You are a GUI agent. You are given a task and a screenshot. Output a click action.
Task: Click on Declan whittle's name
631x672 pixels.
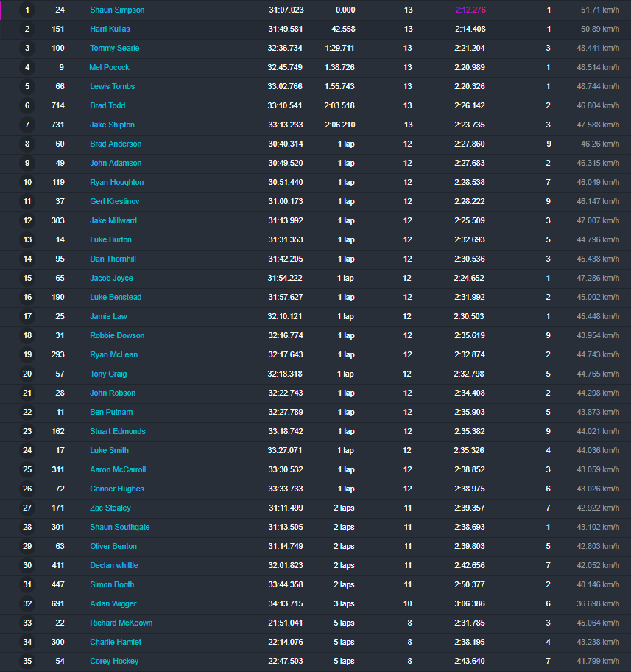tap(114, 566)
